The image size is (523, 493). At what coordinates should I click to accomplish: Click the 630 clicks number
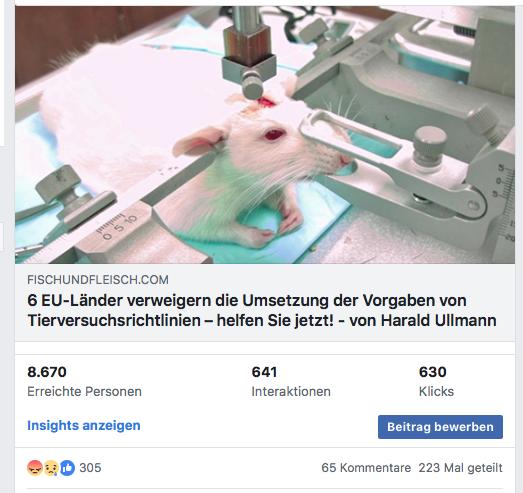(433, 372)
